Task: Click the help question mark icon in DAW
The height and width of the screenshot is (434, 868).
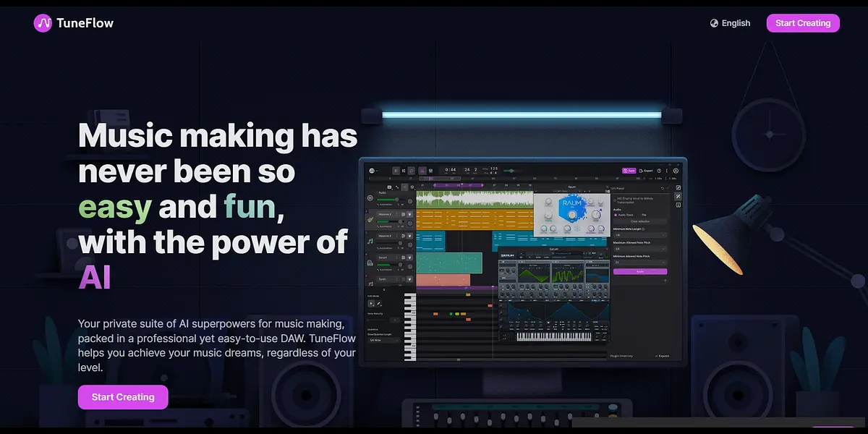Action: [x=658, y=171]
